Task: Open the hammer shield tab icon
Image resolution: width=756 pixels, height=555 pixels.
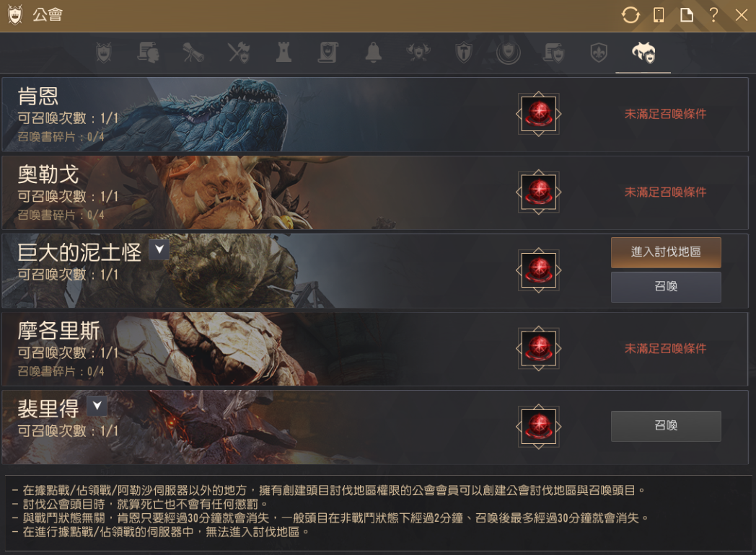Action: (463, 52)
